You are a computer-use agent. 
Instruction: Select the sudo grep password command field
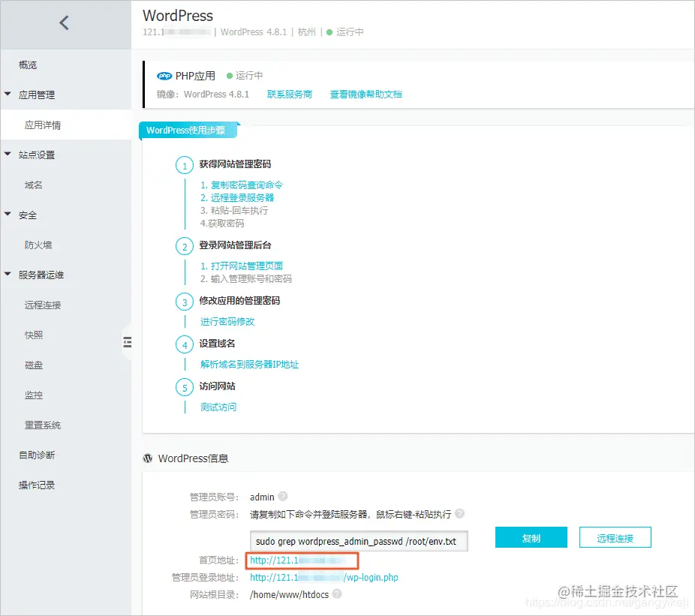(359, 541)
